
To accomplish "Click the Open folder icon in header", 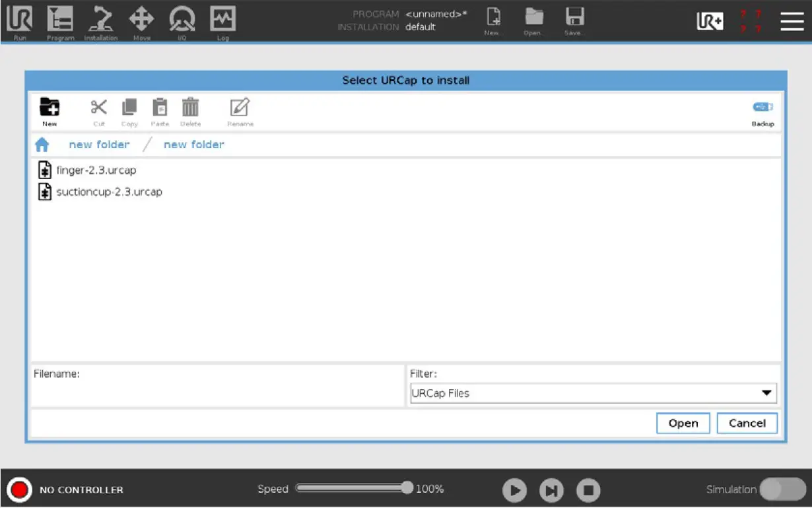I will click(533, 21).
